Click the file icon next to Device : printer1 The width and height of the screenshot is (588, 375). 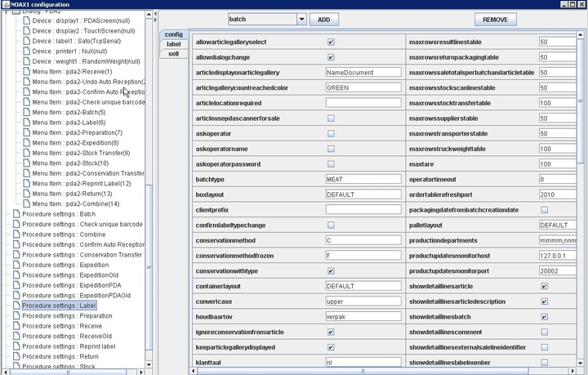tap(26, 51)
